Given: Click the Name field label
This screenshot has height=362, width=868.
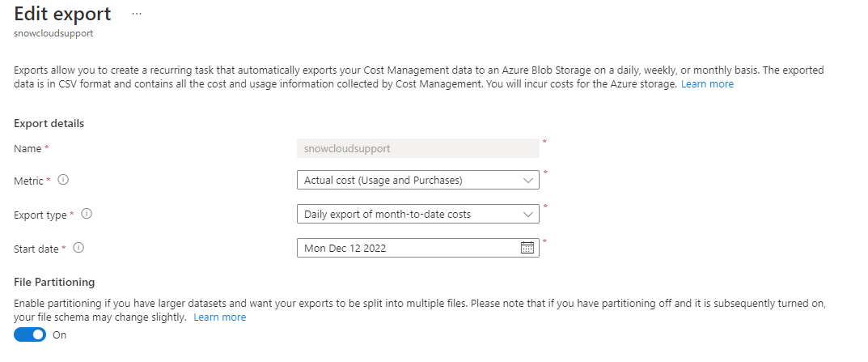Looking at the screenshot, I should click(28, 148).
